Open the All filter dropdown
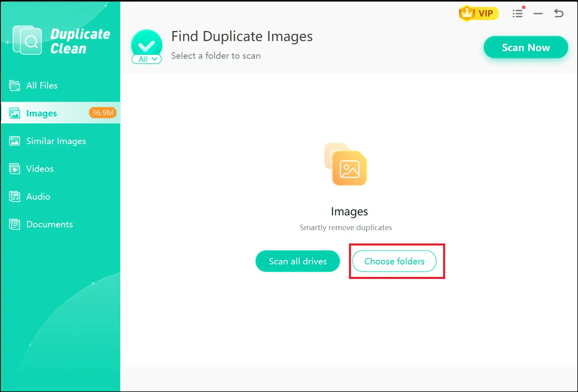 [147, 59]
